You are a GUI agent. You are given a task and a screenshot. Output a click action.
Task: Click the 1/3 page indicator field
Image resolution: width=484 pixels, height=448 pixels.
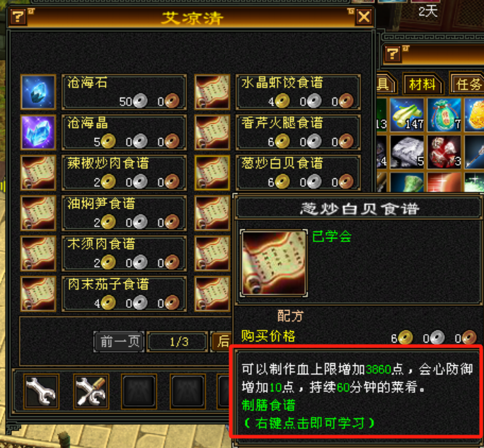[x=178, y=342]
